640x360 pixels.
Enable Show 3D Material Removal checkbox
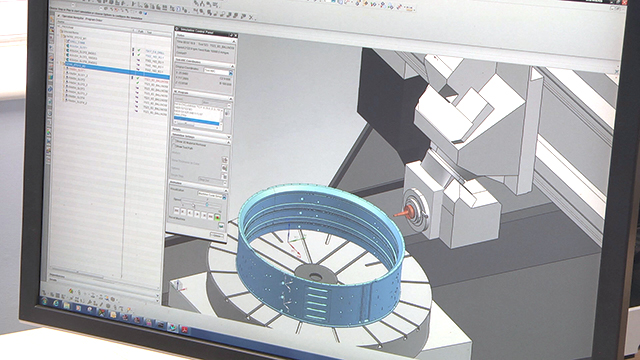(x=174, y=141)
